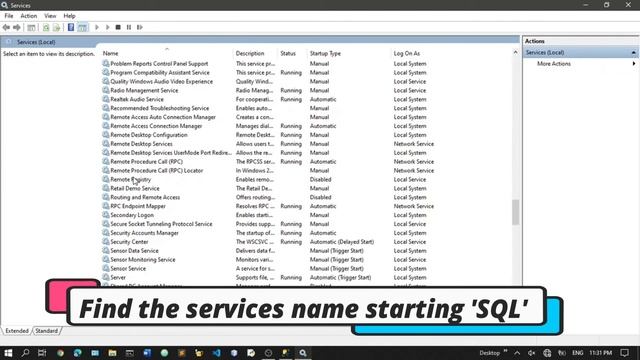Show hidden tray icons chevron

(x=517, y=353)
